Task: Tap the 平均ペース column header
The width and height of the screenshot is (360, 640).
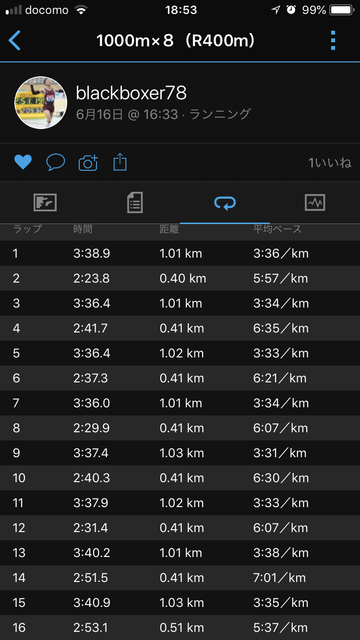Action: (x=277, y=229)
